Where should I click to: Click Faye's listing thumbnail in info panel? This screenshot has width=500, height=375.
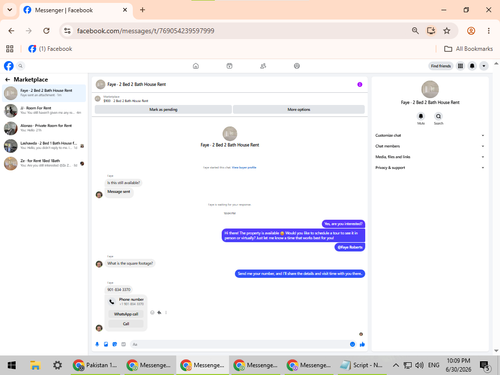coord(430,89)
